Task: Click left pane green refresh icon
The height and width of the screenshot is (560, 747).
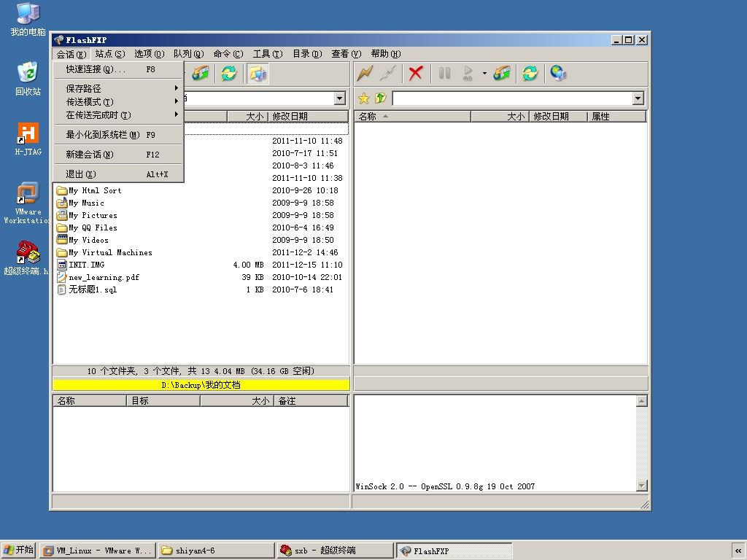Action: pyautogui.click(x=228, y=74)
